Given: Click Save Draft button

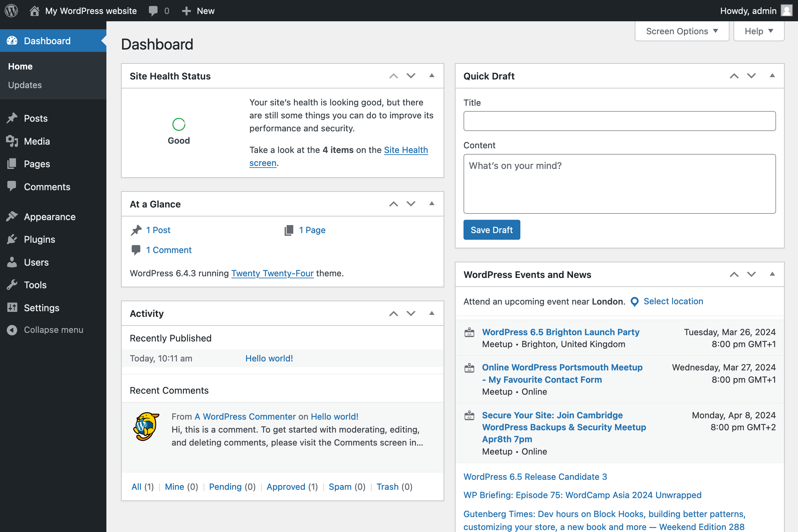Looking at the screenshot, I should click(492, 230).
